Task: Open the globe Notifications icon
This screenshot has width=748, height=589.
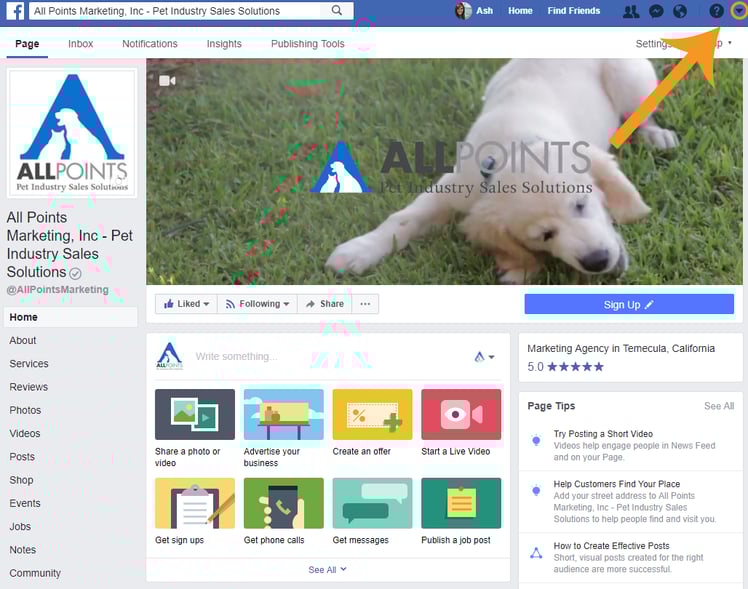Action: [x=680, y=11]
